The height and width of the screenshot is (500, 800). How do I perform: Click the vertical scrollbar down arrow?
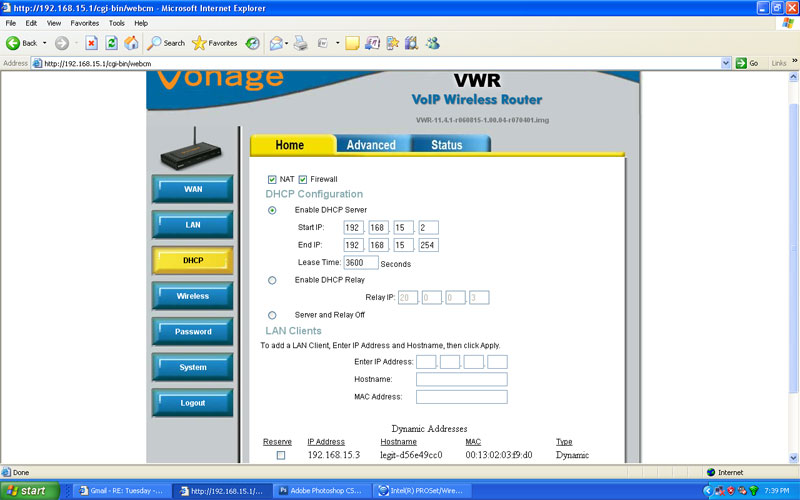793,458
